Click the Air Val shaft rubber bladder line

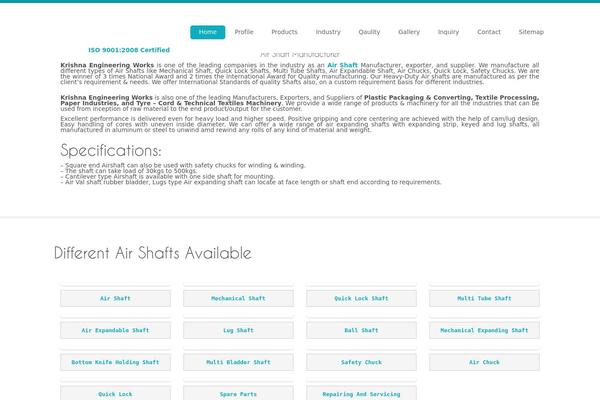click(251, 182)
